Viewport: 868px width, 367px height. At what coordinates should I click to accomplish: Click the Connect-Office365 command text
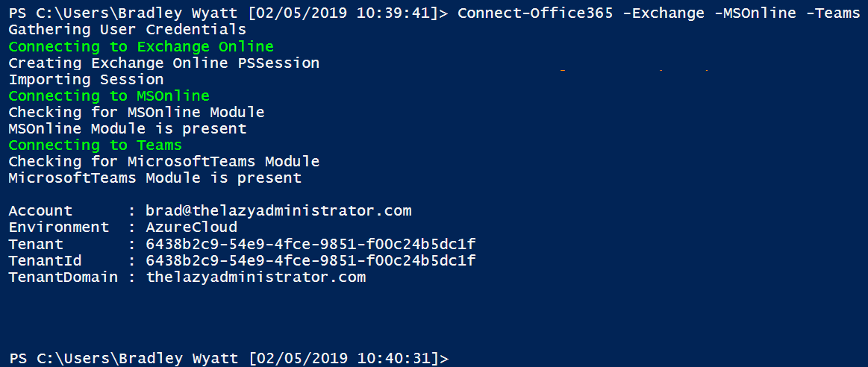click(x=534, y=13)
